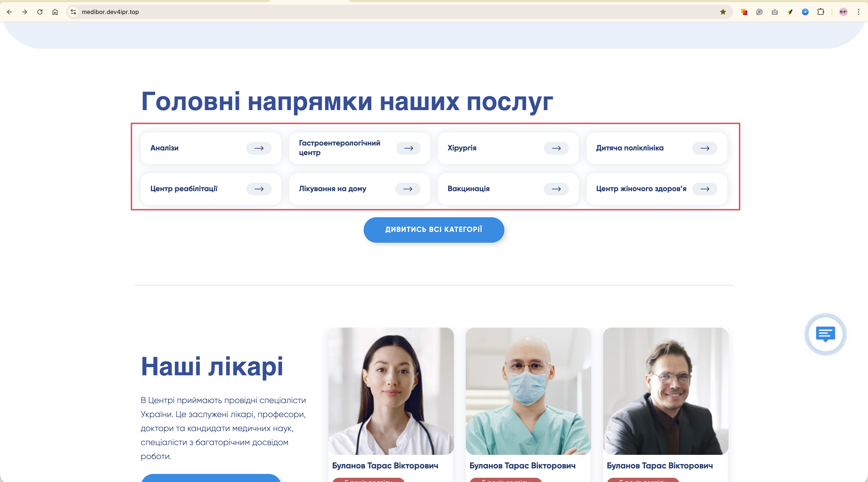Select the Центр реабілітації card
This screenshot has height=482, width=868.
(184, 189)
